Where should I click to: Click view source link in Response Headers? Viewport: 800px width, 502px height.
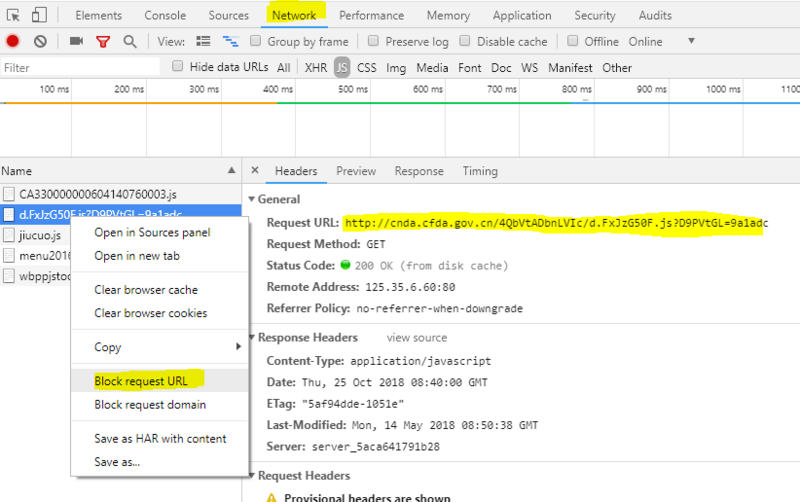[x=416, y=338]
